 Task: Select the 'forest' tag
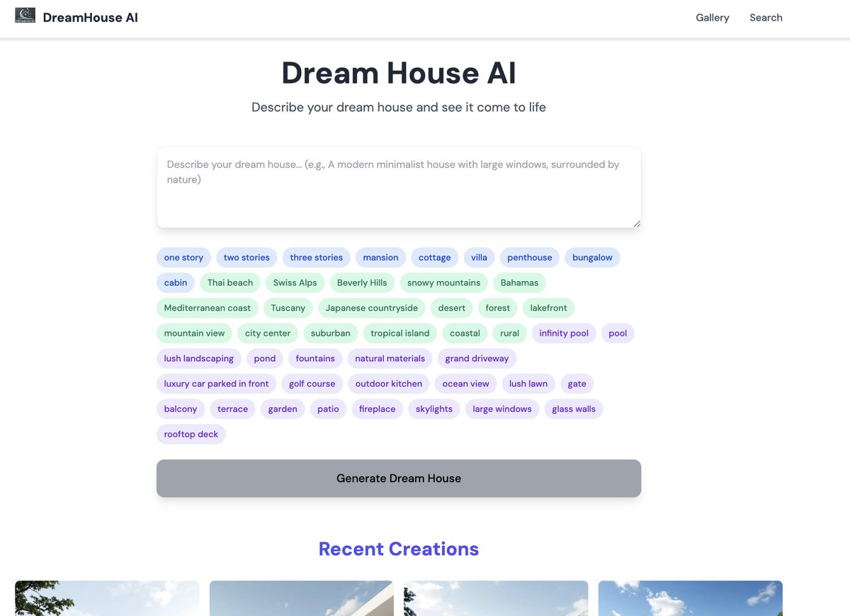pos(498,308)
